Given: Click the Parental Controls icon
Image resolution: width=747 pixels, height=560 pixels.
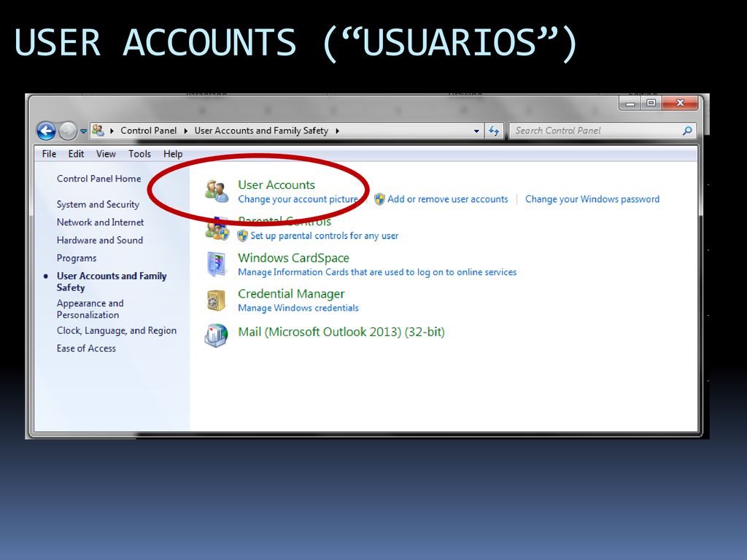Looking at the screenshot, I should (x=217, y=229).
